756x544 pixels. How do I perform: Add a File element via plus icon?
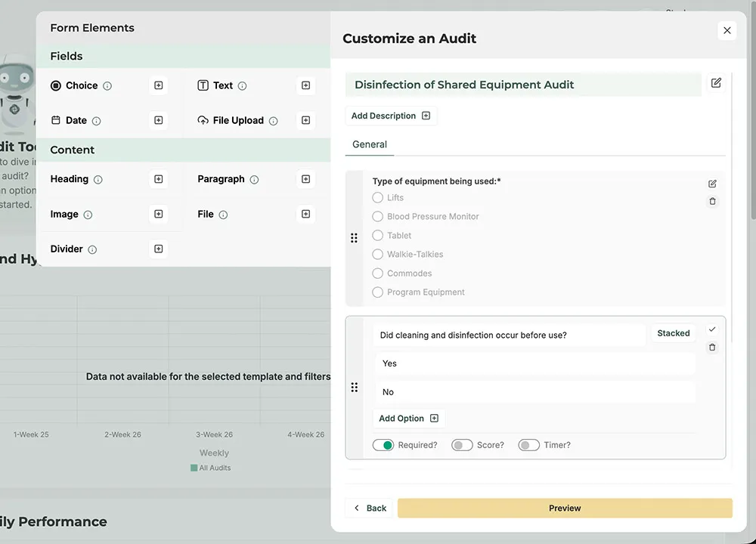click(x=305, y=214)
